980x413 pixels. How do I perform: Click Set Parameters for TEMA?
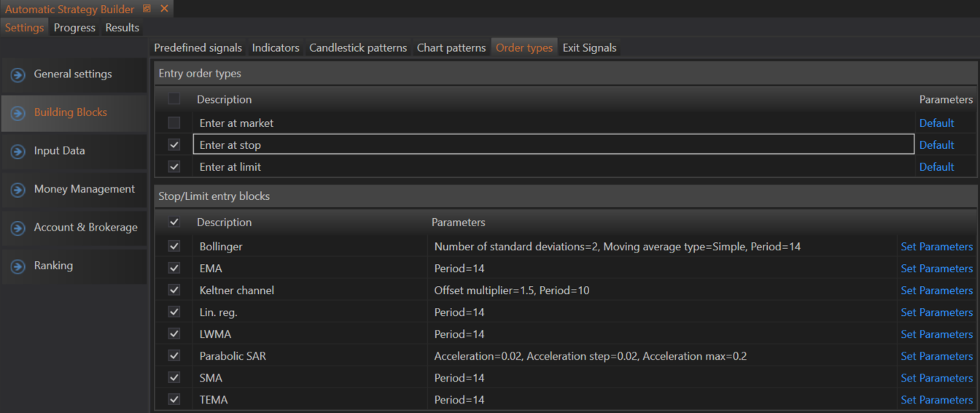click(x=936, y=400)
